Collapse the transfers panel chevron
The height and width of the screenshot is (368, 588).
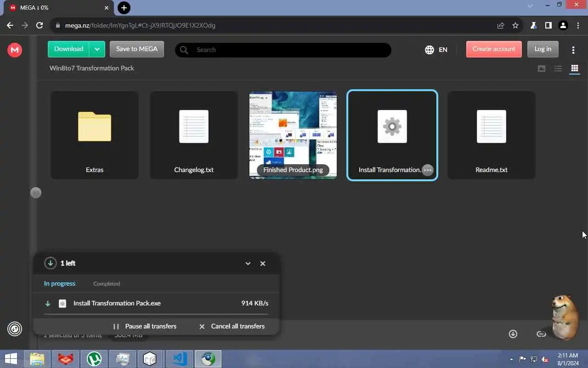click(248, 264)
